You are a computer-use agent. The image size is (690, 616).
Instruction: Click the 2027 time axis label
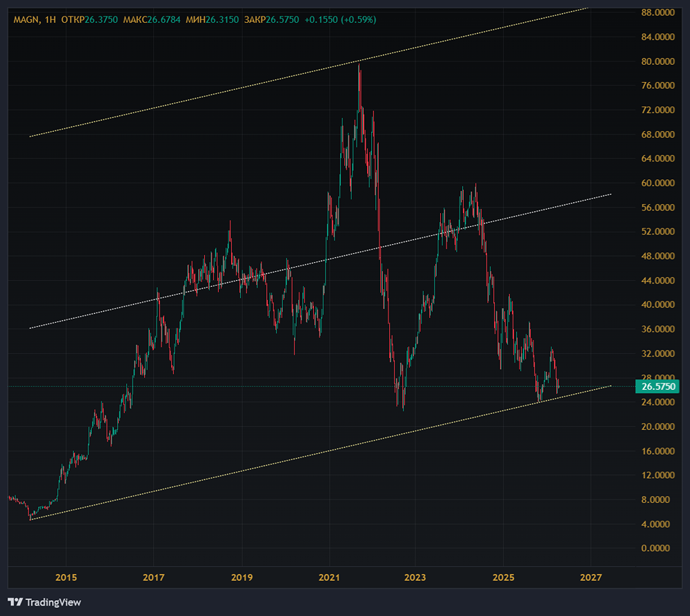(x=591, y=577)
